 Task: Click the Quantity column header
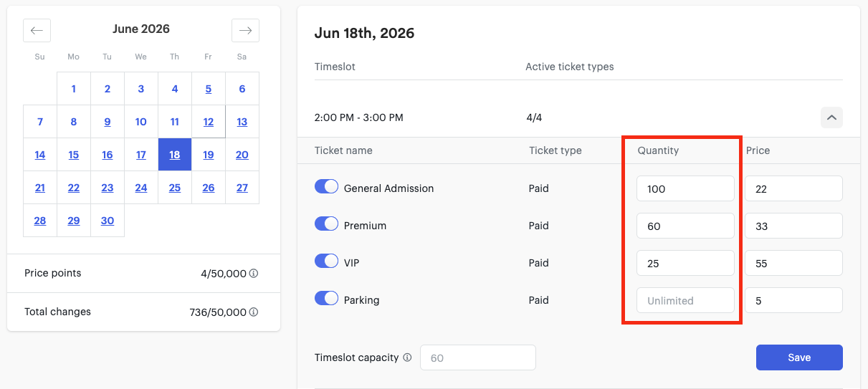[658, 150]
